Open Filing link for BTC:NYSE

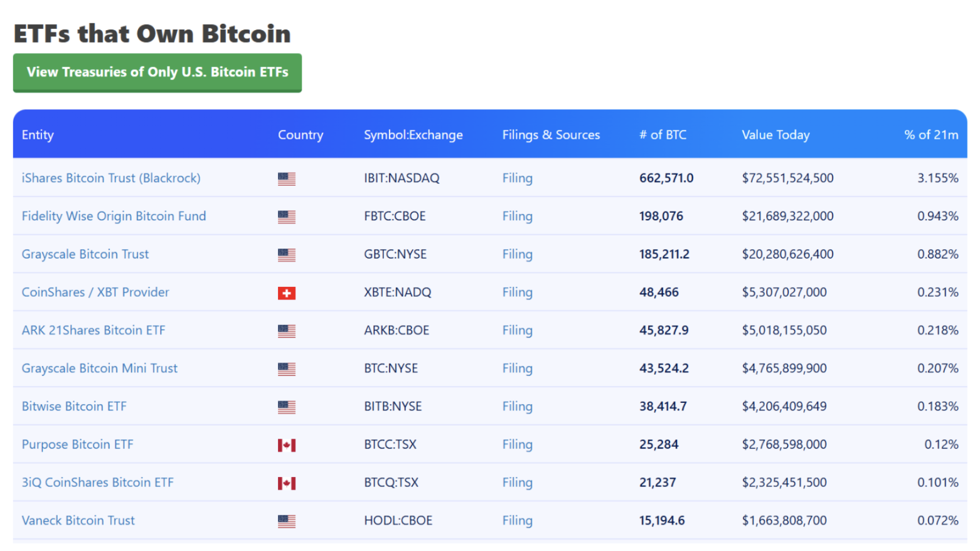coord(518,368)
